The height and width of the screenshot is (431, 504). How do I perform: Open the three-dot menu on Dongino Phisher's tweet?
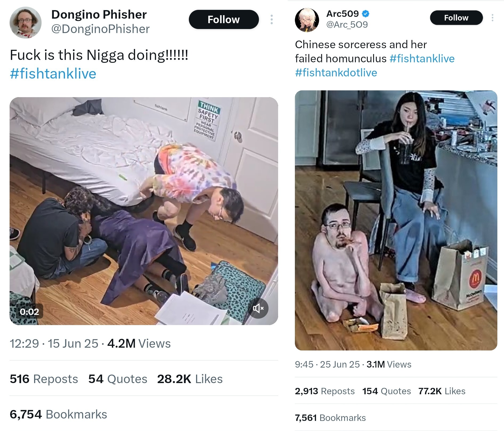tap(271, 19)
